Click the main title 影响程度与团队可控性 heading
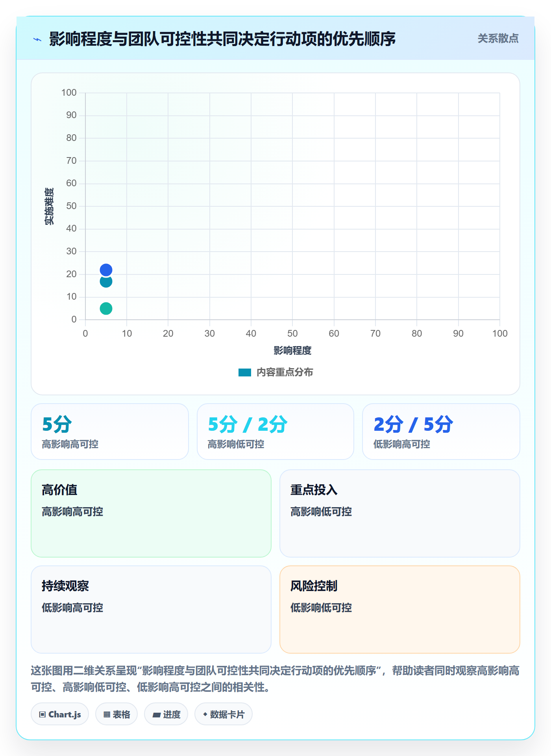The image size is (551, 756). tap(222, 39)
